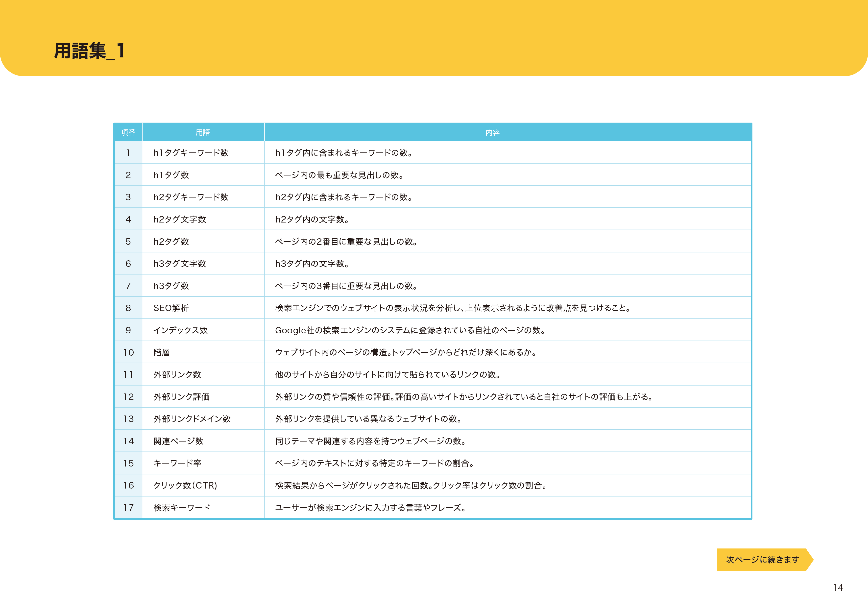868x614 pixels.
Task: Click item number 17 in 項番 column
Action: point(128,507)
